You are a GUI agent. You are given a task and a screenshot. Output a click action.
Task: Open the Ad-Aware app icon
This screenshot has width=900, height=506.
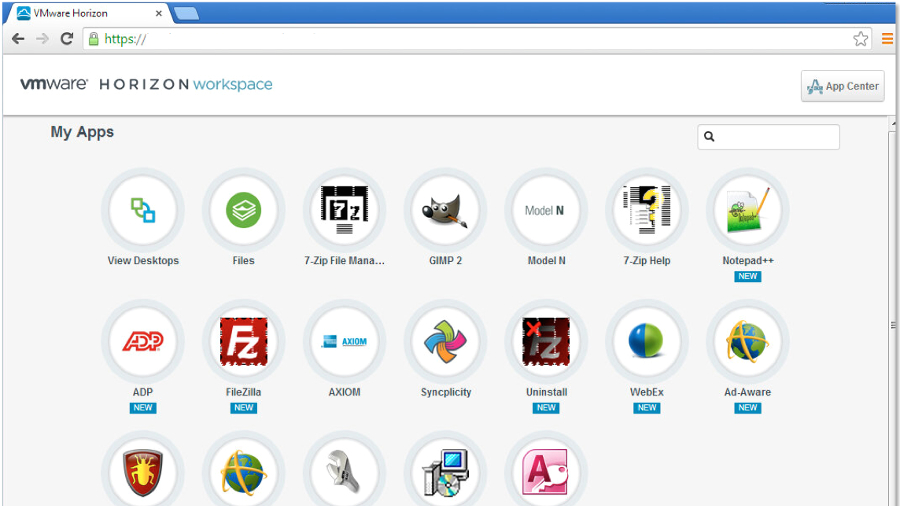tap(747, 342)
